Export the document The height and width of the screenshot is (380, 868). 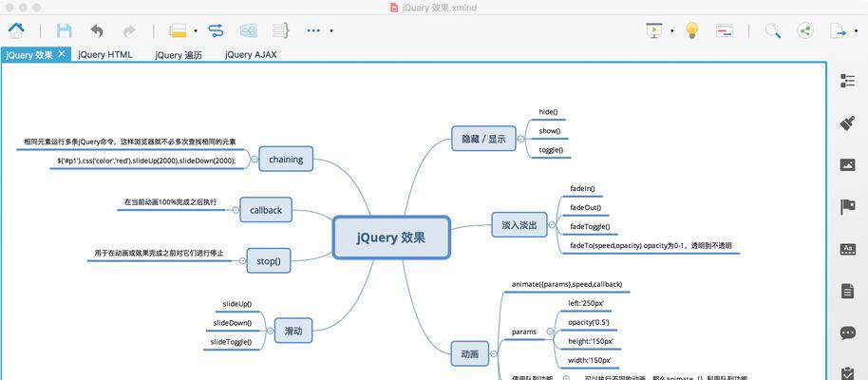(839, 30)
